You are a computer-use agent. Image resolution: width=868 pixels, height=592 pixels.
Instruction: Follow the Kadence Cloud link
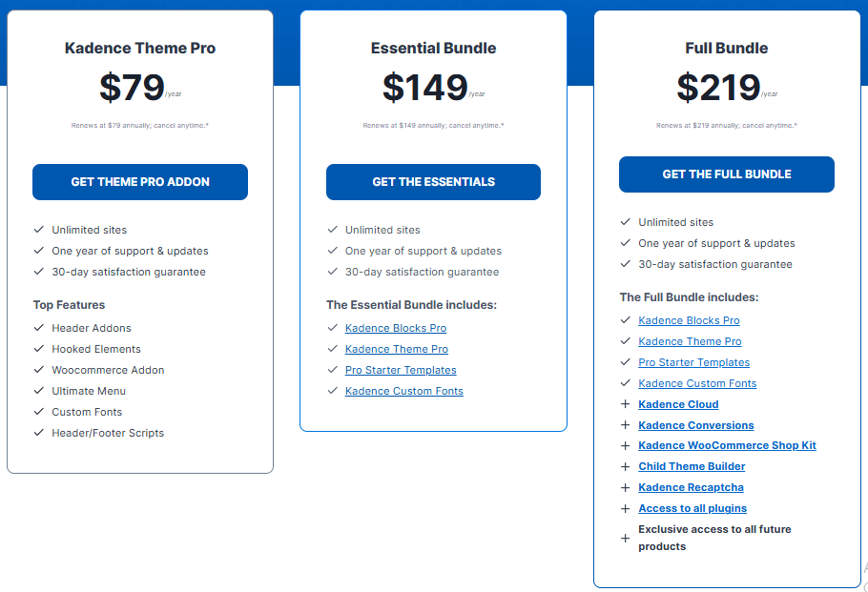point(678,404)
